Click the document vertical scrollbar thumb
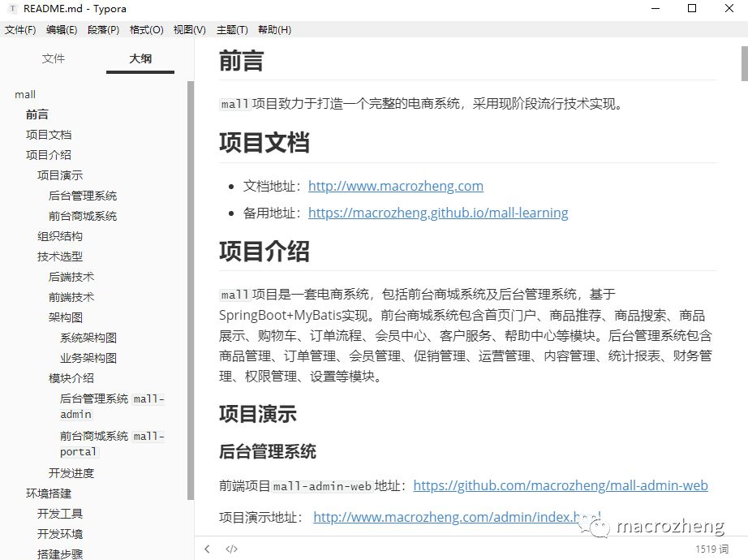Screen dimensions: 748x560 coord(744,63)
